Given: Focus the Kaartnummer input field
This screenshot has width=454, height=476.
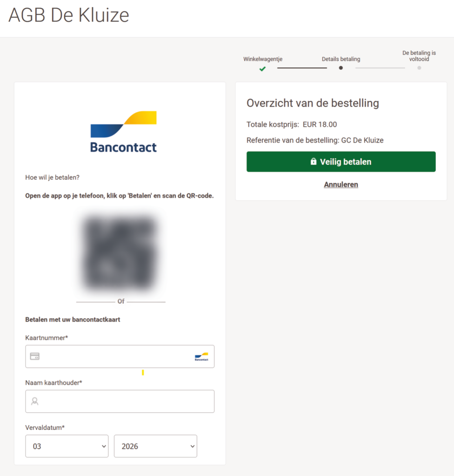Looking at the screenshot, I should click(x=116, y=357).
